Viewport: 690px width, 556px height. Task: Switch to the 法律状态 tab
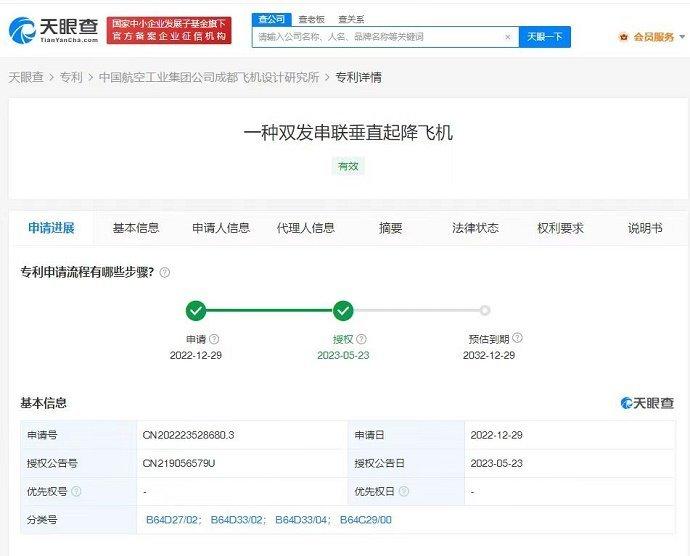click(x=475, y=228)
